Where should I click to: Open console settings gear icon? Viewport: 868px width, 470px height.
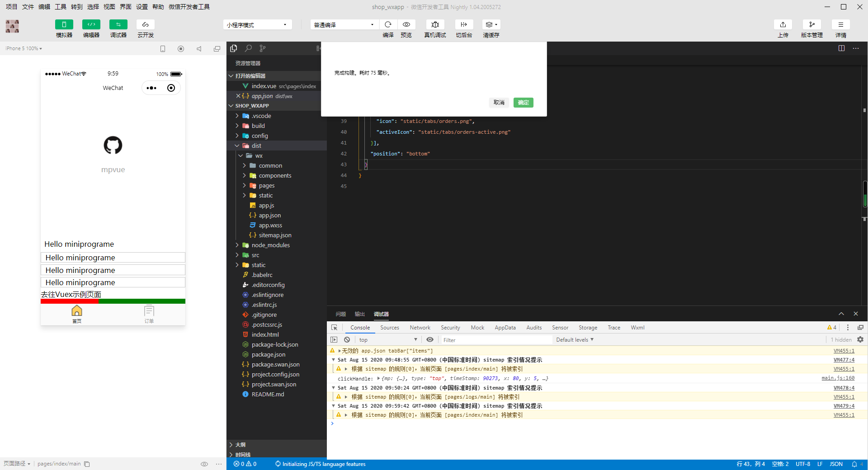[860, 339]
